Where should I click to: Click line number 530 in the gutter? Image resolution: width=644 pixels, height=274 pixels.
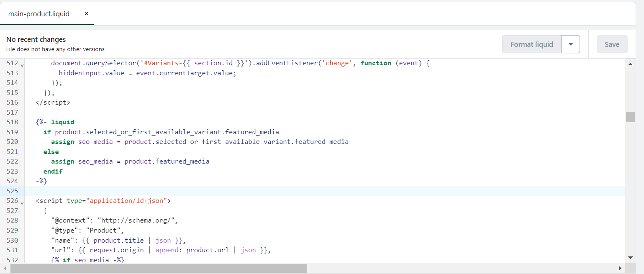12,241
